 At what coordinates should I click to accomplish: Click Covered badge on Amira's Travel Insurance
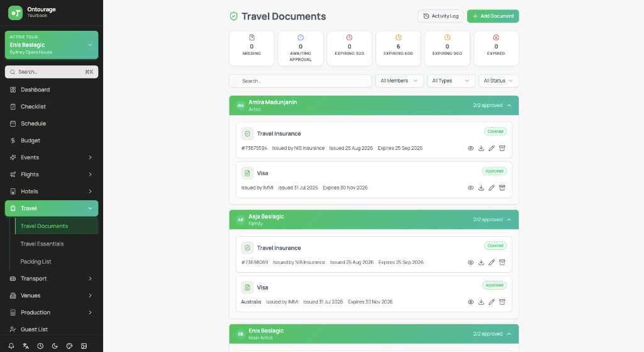click(x=496, y=132)
